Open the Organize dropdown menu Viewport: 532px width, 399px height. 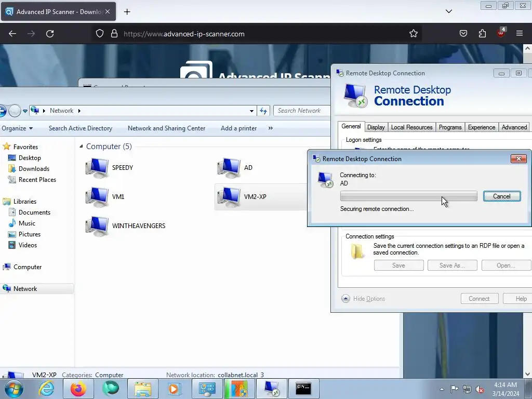tap(17, 128)
